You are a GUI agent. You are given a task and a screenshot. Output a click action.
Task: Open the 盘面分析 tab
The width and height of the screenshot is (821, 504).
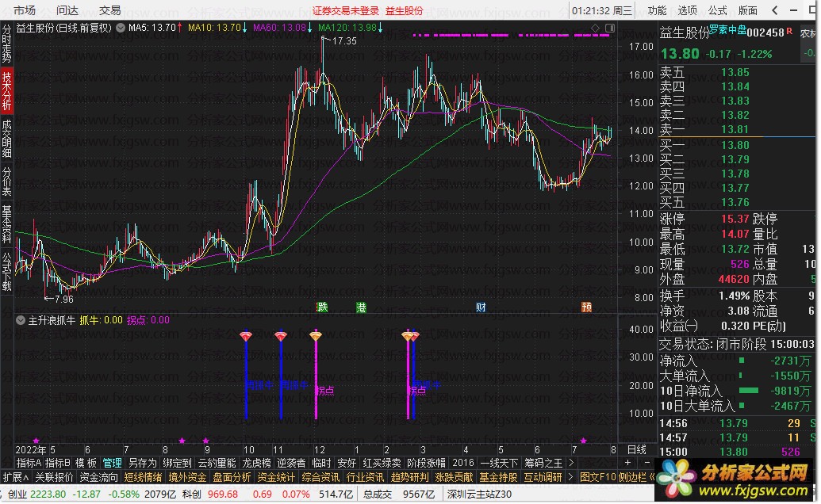click(x=232, y=477)
